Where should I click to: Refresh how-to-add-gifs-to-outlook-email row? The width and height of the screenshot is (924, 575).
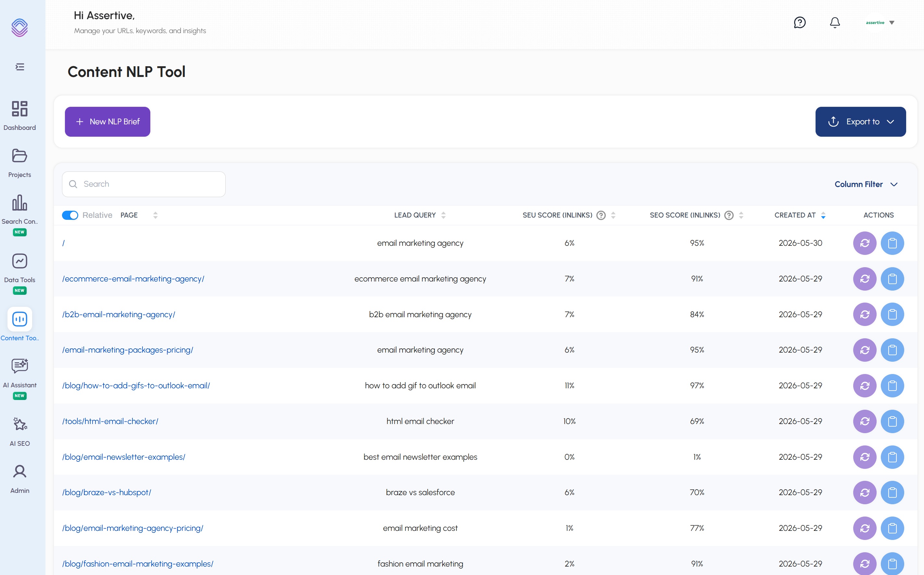(x=865, y=386)
